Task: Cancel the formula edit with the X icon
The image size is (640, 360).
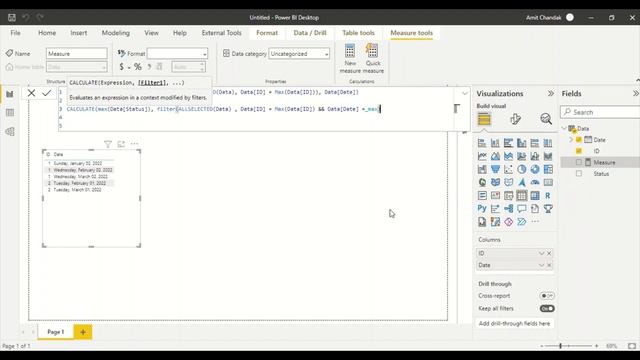Action: click(x=31, y=93)
